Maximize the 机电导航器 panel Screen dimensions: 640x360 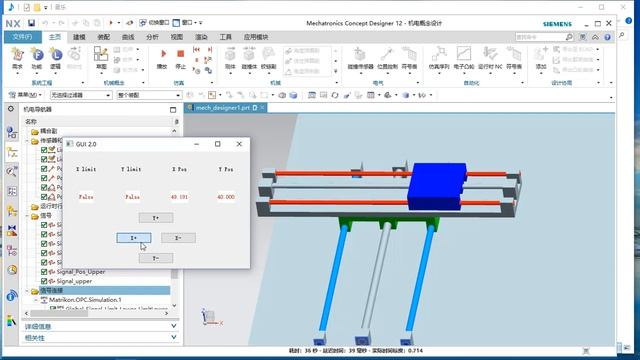pos(173,109)
